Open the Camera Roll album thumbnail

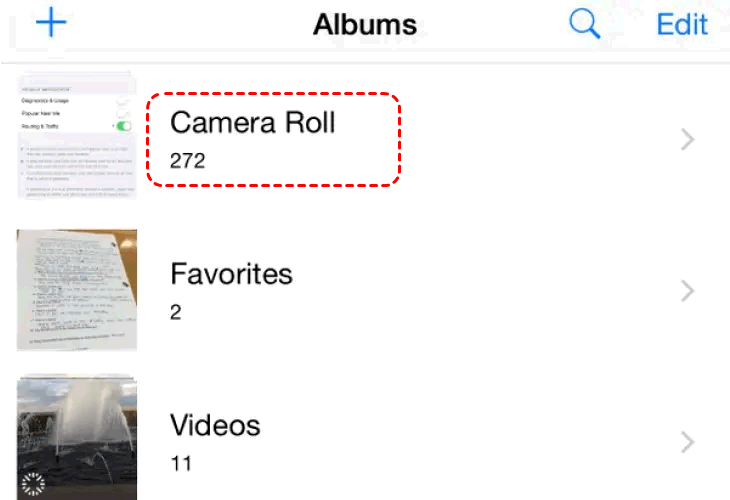point(77,136)
